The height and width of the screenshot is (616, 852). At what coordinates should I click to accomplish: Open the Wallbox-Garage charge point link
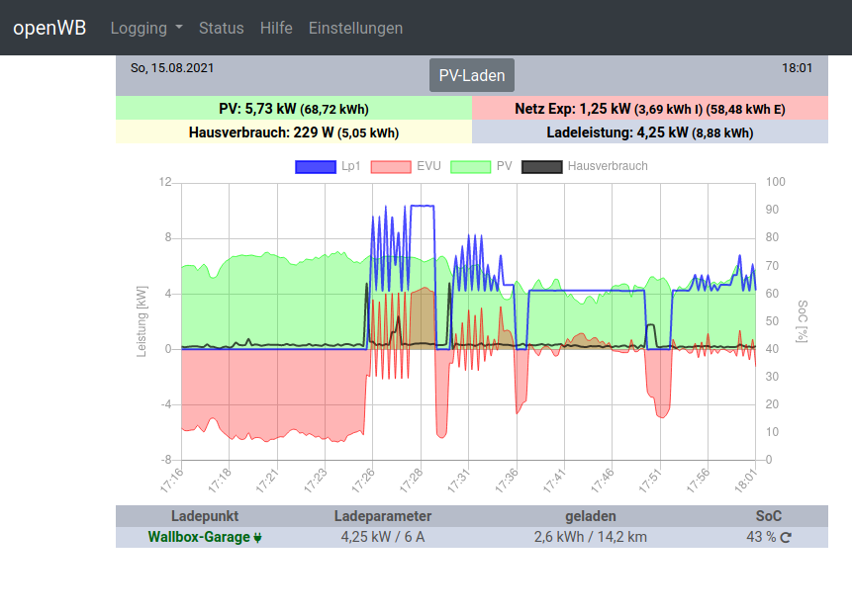[x=199, y=538]
